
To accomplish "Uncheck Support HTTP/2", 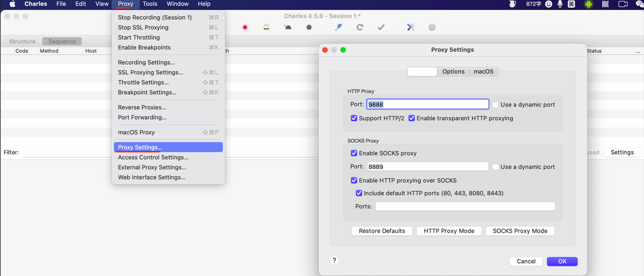I will pyautogui.click(x=354, y=118).
